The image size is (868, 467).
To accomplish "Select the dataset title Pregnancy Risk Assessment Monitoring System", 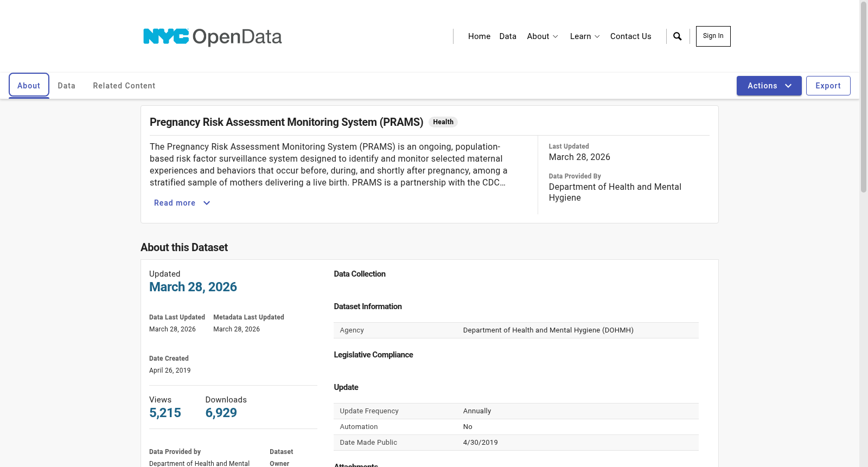I will tap(286, 122).
